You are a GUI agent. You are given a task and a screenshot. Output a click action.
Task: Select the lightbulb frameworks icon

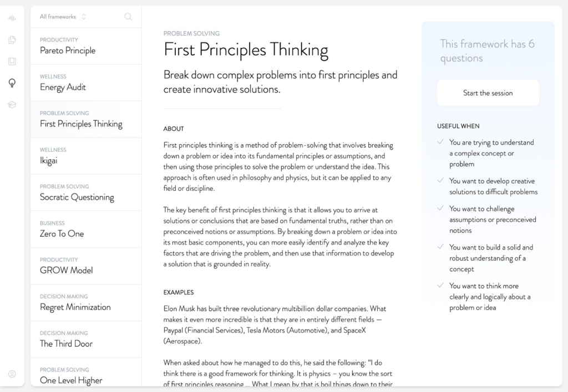12,83
